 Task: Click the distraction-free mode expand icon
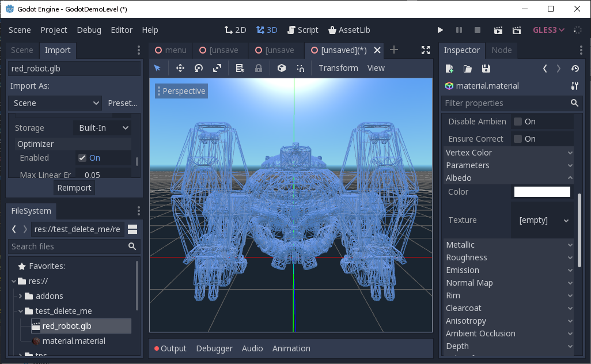(426, 50)
